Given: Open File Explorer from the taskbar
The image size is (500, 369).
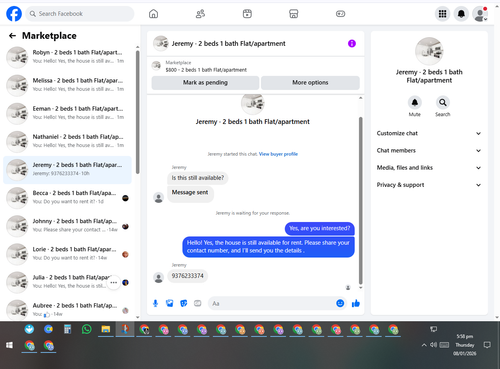Looking at the screenshot, I should 106,330.
